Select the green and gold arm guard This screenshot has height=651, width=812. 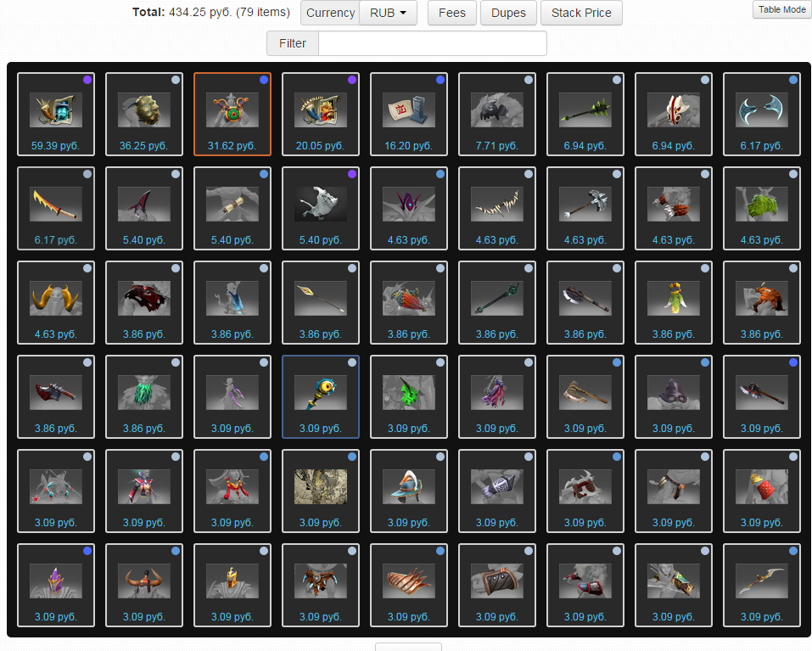point(674,586)
